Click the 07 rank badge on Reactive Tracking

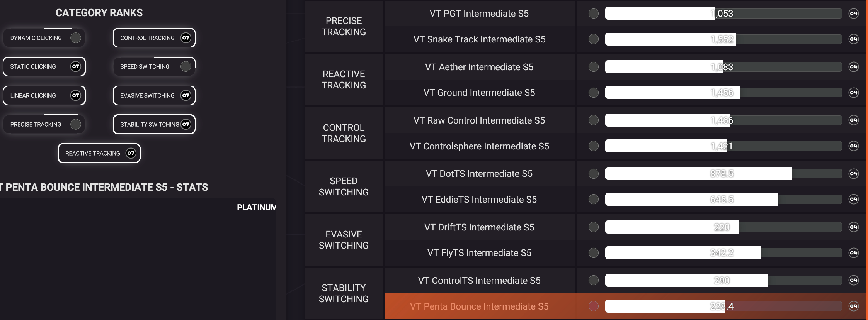pyautogui.click(x=131, y=153)
